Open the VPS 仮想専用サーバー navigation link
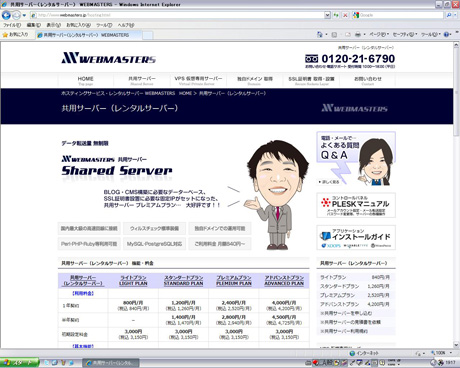The width and height of the screenshot is (460, 368). [x=198, y=80]
